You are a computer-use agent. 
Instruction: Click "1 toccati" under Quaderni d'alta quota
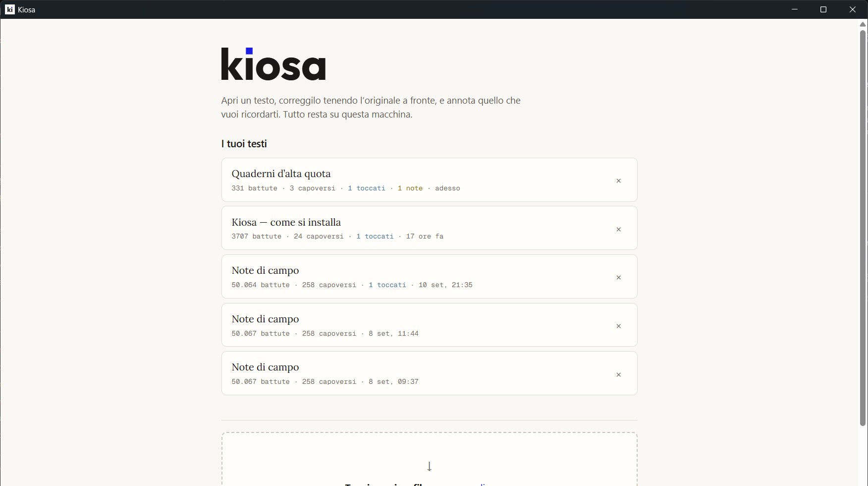(367, 188)
